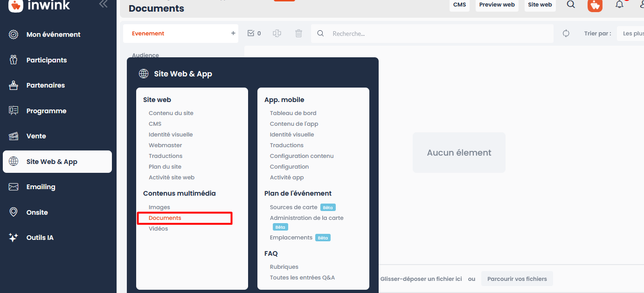Click the merge documents icon in toolbar
Viewport: 644px width, 293px height.
point(277,34)
